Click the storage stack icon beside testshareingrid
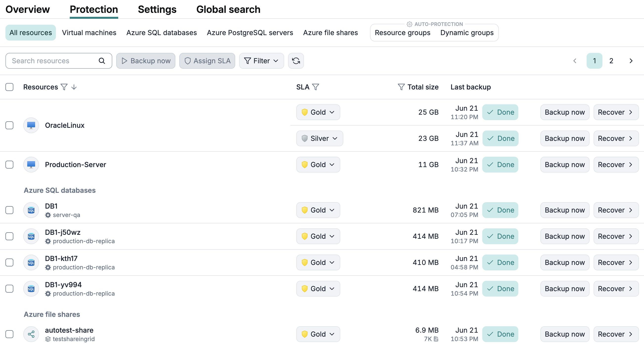Screen dimensions: 644x347 pyautogui.click(x=48, y=339)
